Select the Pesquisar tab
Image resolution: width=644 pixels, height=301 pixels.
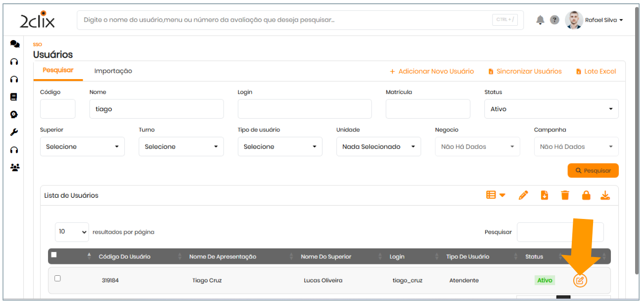pos(58,70)
